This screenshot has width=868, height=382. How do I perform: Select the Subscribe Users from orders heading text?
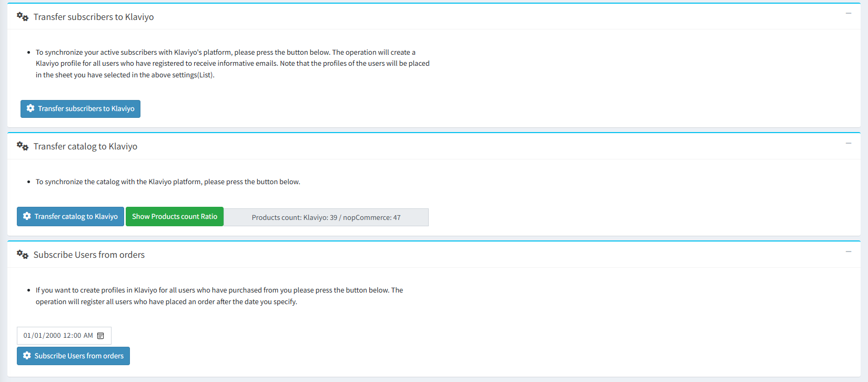coord(89,255)
